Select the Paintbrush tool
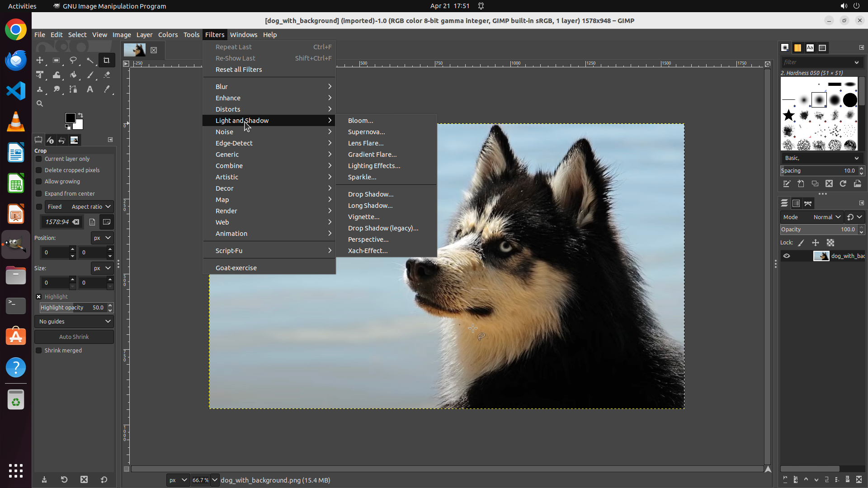Viewport: 868px width, 488px height. [90, 75]
